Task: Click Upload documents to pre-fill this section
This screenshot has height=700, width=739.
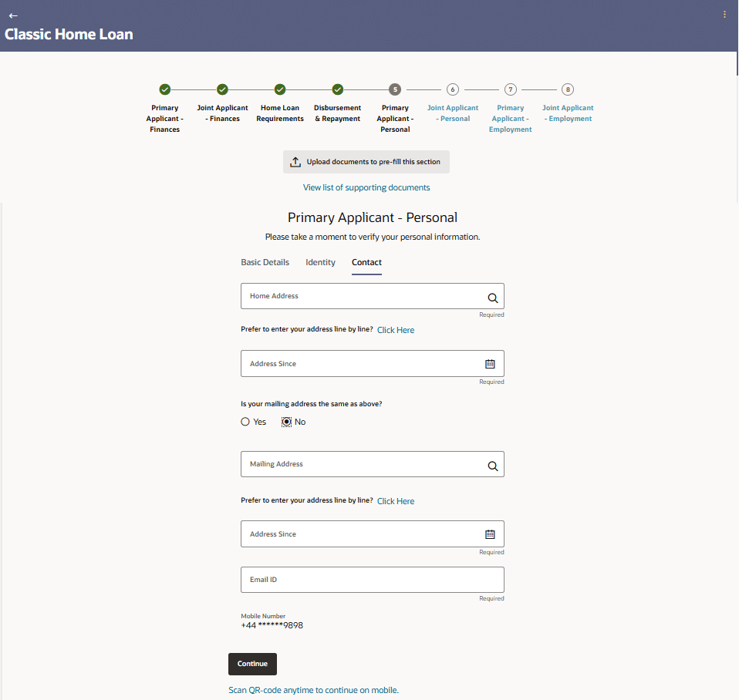Action: tap(366, 162)
